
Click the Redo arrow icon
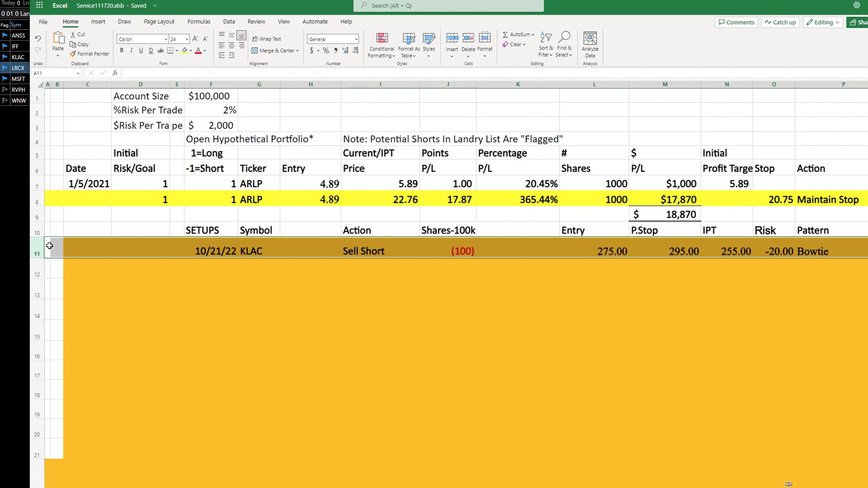tap(38, 50)
